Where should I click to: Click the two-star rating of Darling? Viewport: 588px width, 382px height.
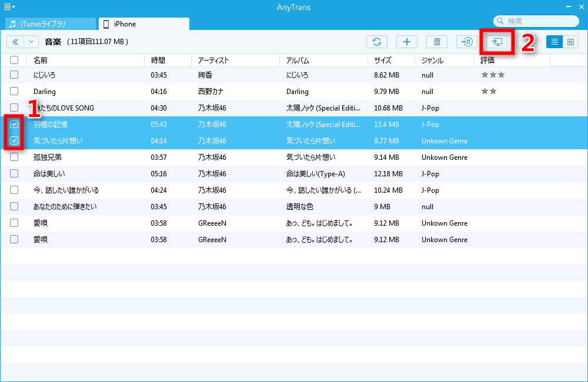(489, 91)
